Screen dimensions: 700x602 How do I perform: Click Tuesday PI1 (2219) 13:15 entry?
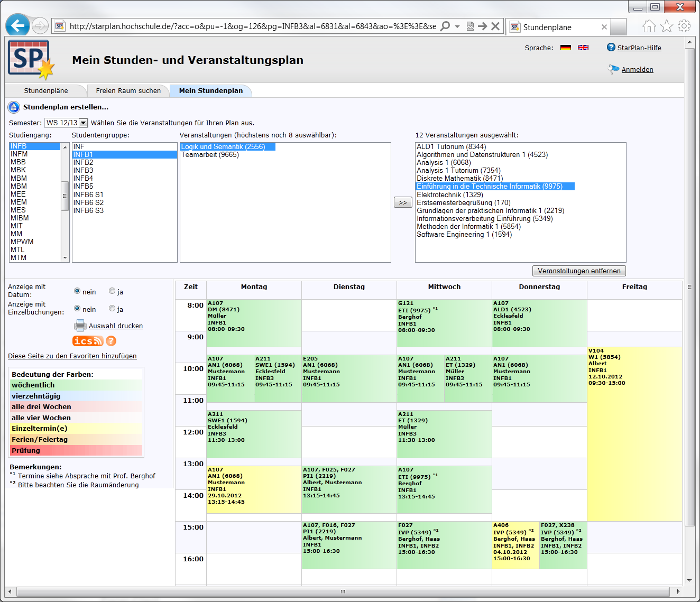349,490
